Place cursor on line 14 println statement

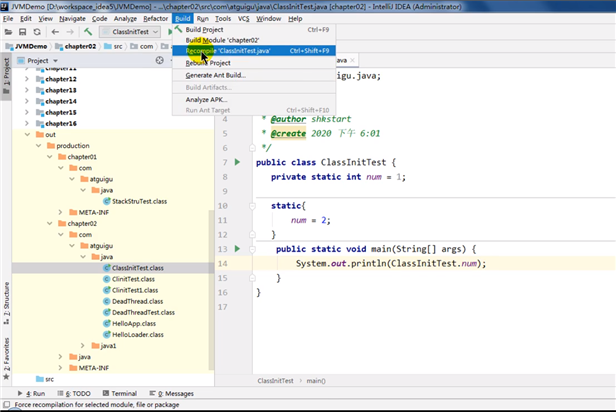point(390,263)
